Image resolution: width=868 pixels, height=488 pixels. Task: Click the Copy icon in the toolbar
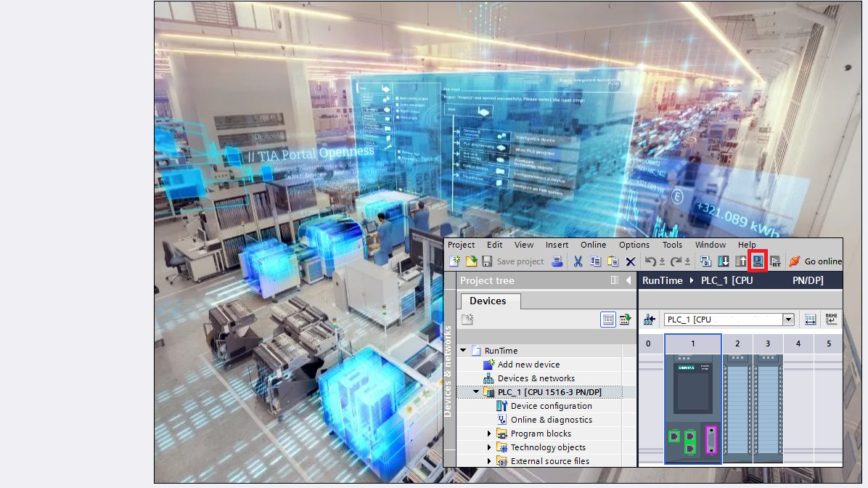click(x=596, y=261)
